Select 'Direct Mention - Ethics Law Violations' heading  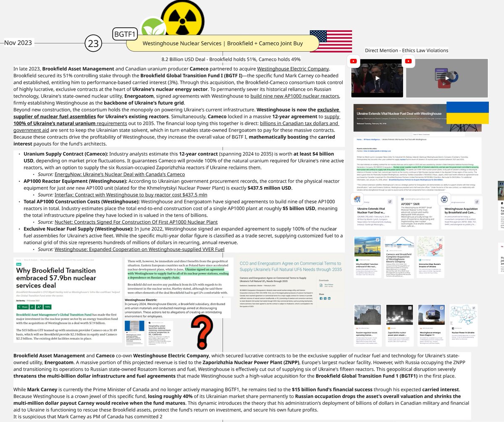[x=407, y=50]
